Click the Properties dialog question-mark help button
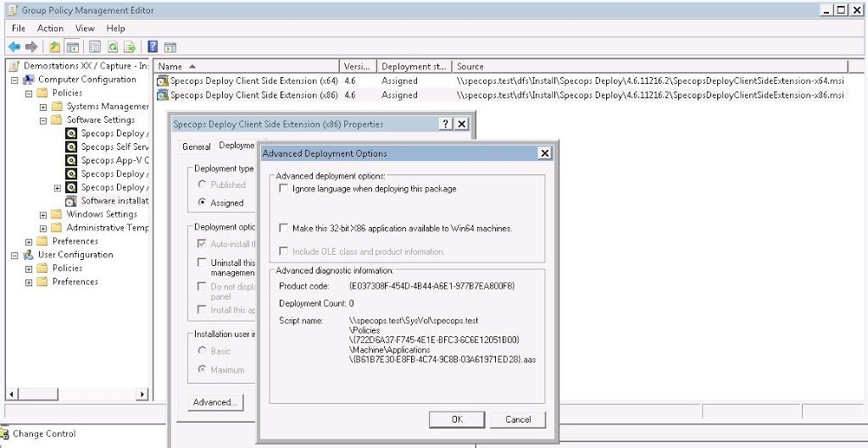The height and width of the screenshot is (448, 868). (446, 124)
